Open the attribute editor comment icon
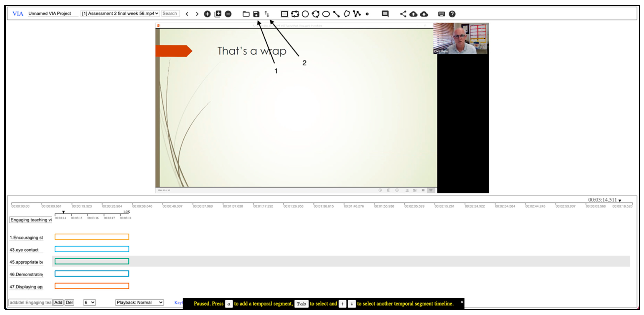The image size is (644, 315). (x=385, y=14)
